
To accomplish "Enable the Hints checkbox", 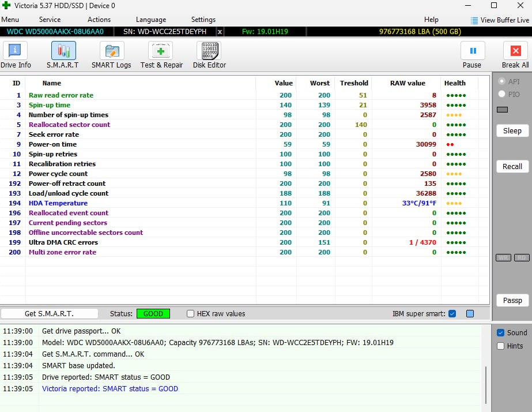I will tap(500, 346).
